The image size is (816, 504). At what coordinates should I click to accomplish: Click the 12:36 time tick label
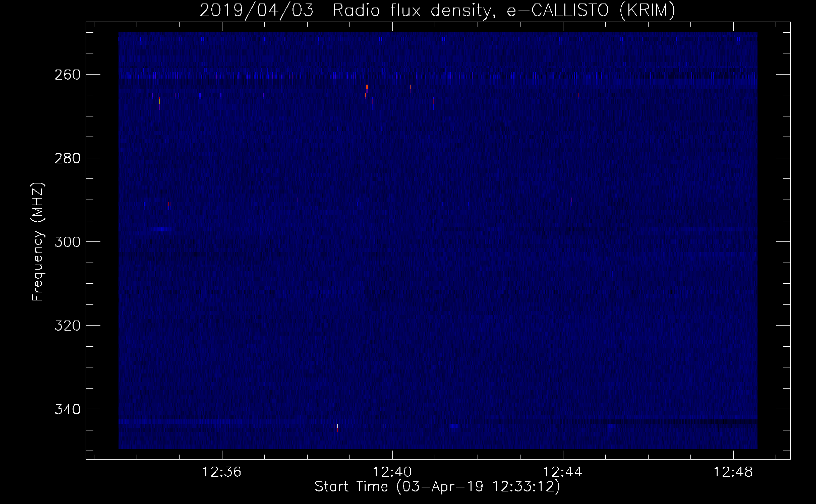pyautogui.click(x=221, y=472)
